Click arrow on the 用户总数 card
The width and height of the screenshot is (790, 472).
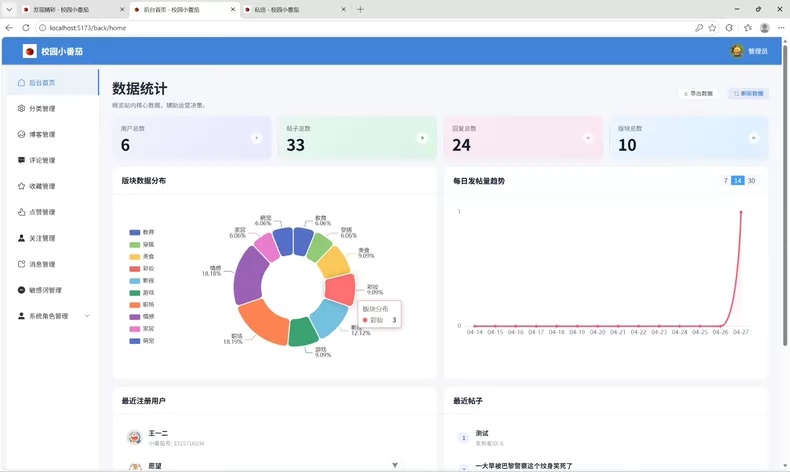coord(256,138)
